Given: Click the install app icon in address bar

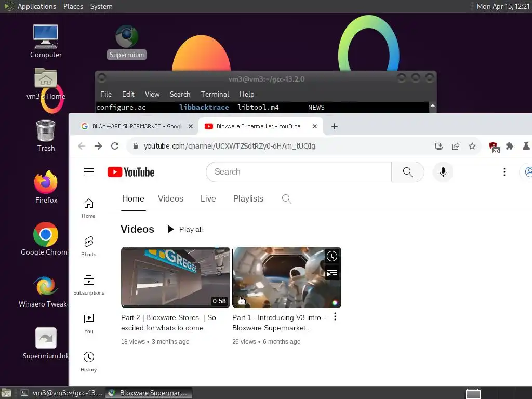Looking at the screenshot, I should coord(438,146).
